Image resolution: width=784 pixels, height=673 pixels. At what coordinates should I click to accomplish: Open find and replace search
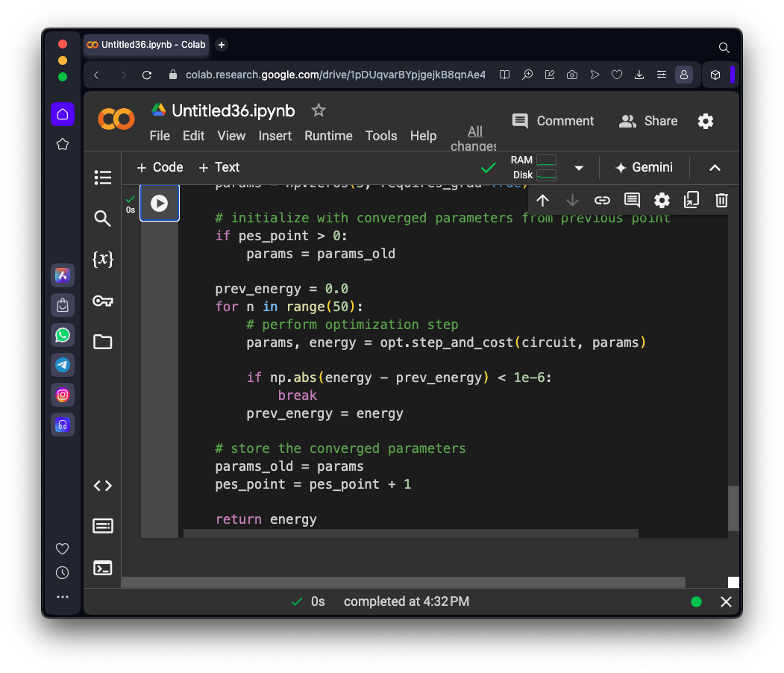(x=103, y=219)
